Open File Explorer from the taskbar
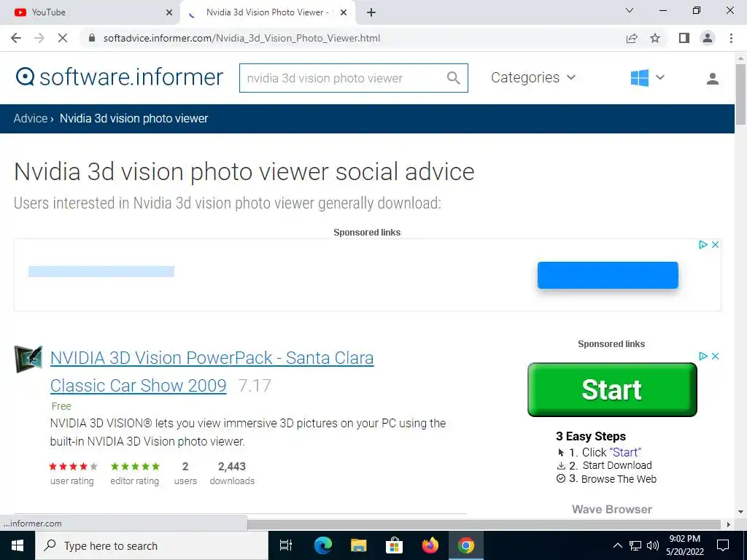Viewport: 747px width, 560px height. pyautogui.click(x=359, y=545)
